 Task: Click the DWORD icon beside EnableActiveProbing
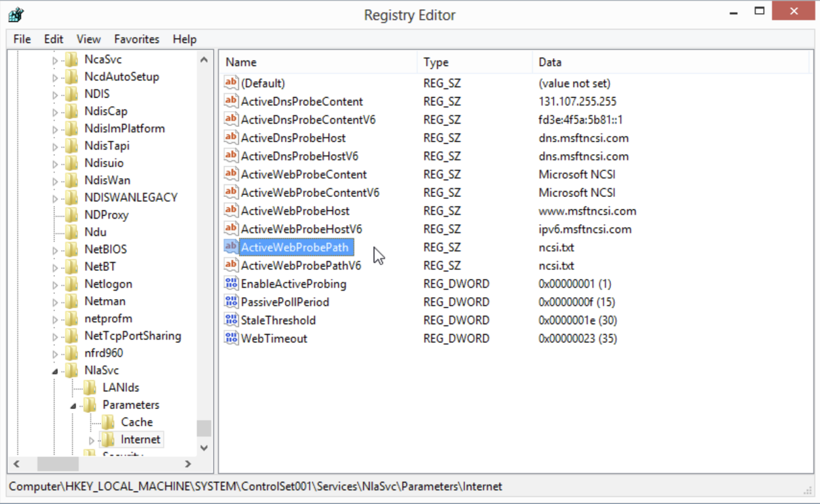231,283
